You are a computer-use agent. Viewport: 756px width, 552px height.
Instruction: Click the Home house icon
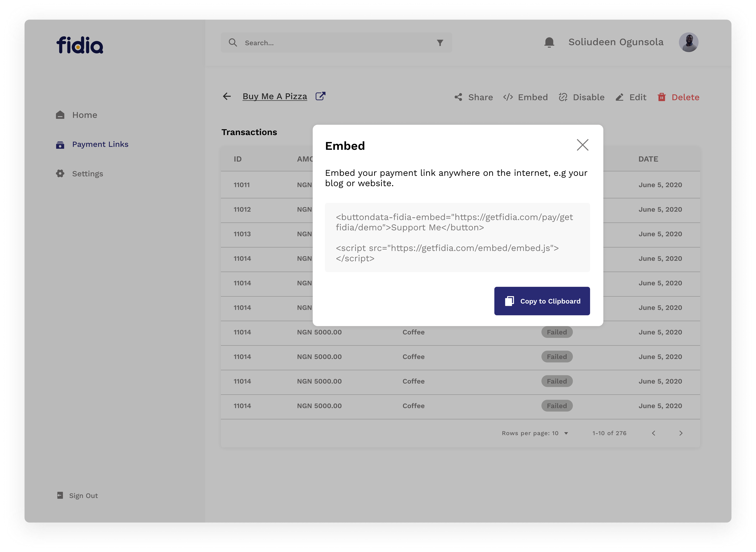(x=60, y=115)
